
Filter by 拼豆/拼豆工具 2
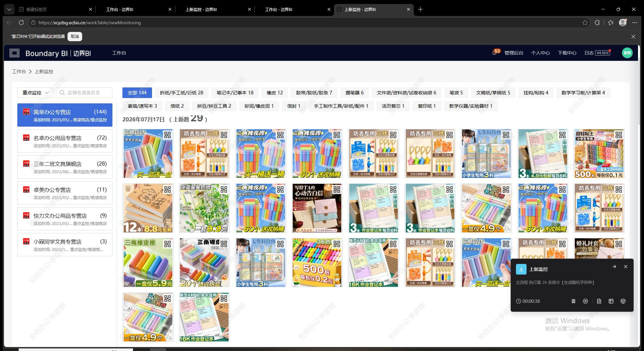[214, 106]
